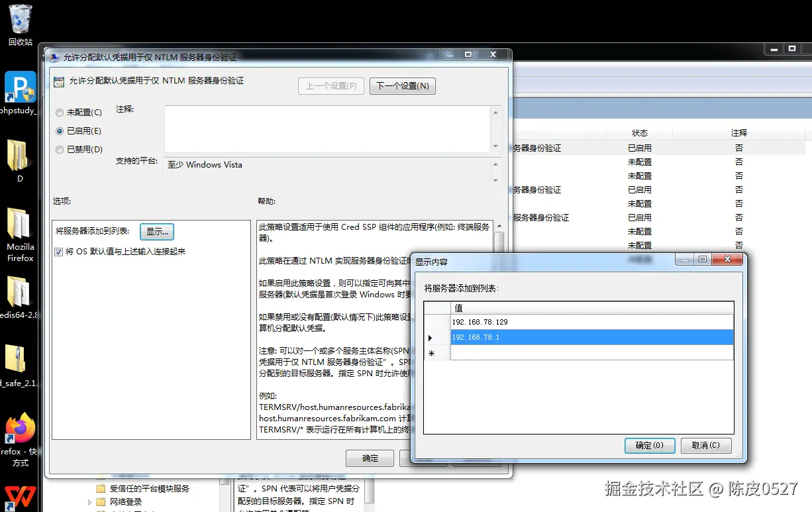Click the 显示... button
The width and height of the screenshot is (812, 512).
tap(156, 232)
